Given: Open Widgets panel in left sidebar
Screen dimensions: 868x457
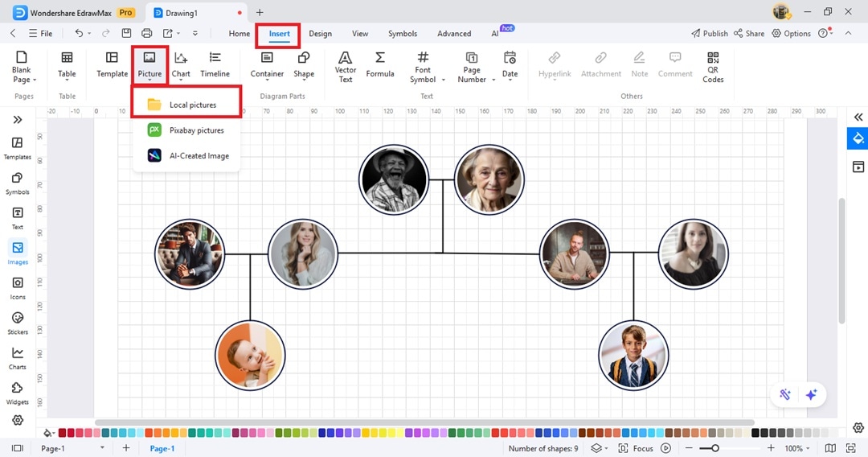Looking at the screenshot, I should point(17,393).
